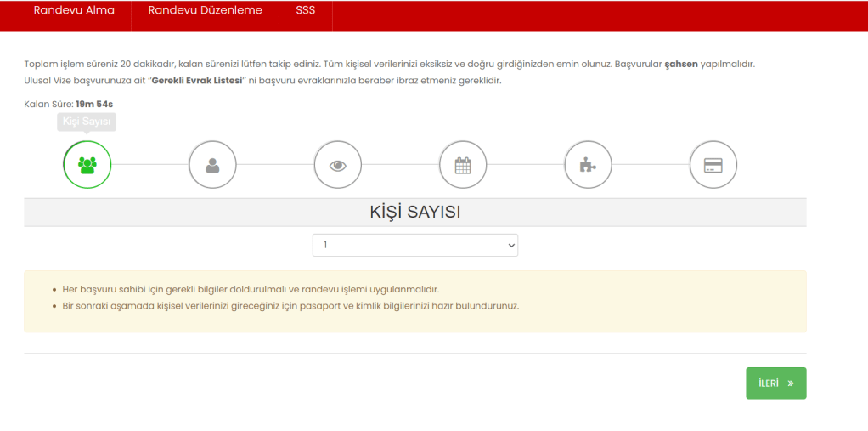Viewport: 868px width, 431px height.
Task: Click the dropdown arrow beside value 1
Action: click(x=510, y=245)
